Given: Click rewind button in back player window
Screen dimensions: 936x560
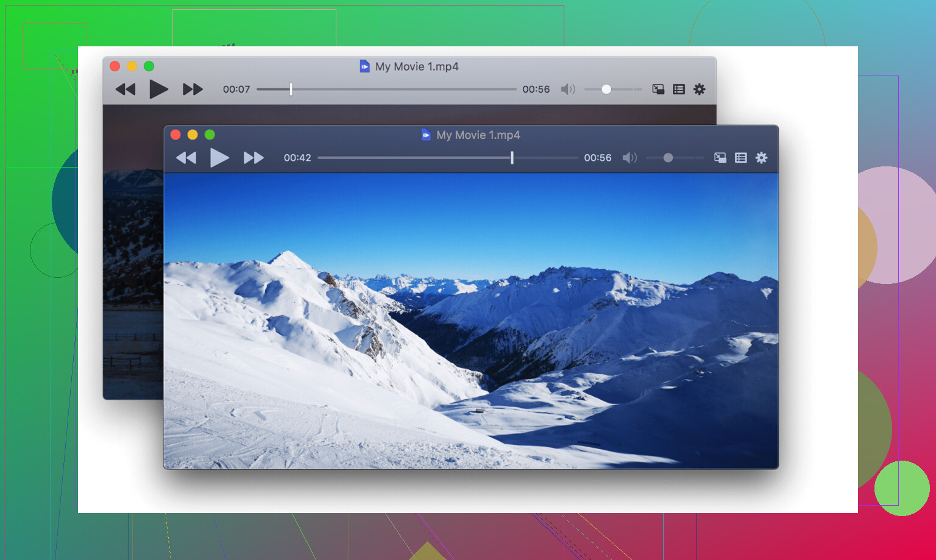Looking at the screenshot, I should (126, 90).
